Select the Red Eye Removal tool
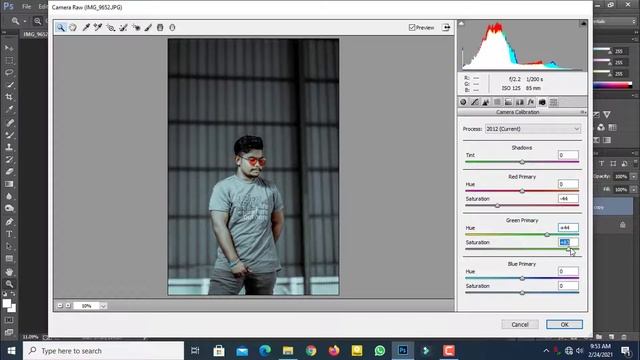This screenshot has width=640, height=360. (x=136, y=27)
